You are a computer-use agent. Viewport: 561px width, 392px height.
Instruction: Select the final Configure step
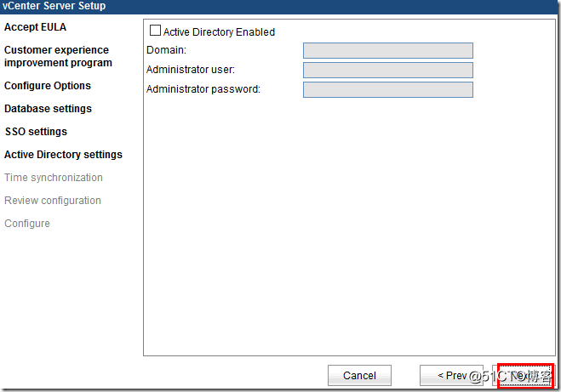click(x=27, y=224)
